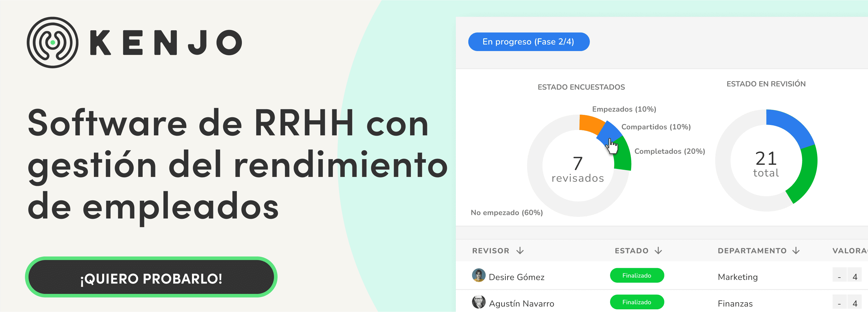Sort by Revisor column arrow
The image size is (868, 312).
point(520,251)
